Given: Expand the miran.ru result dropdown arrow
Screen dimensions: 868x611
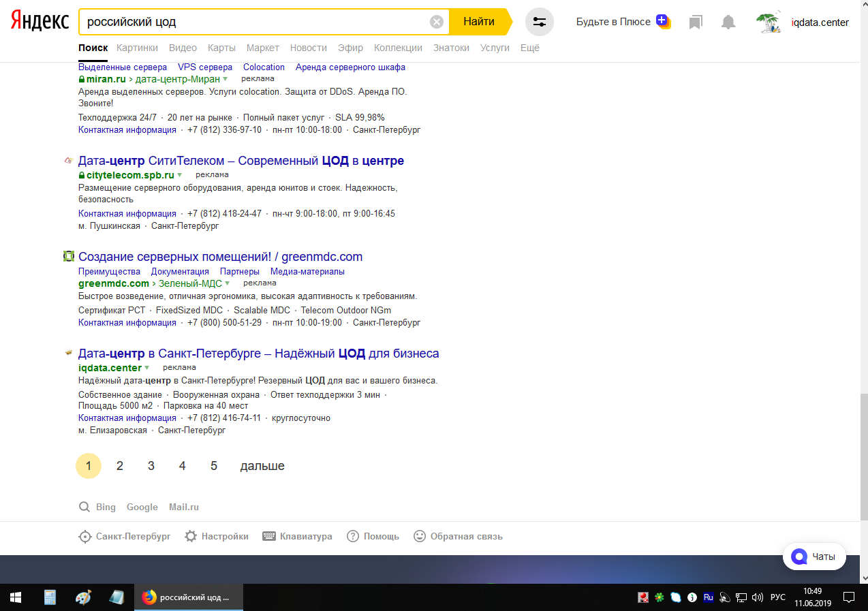Looking at the screenshot, I should (x=226, y=79).
